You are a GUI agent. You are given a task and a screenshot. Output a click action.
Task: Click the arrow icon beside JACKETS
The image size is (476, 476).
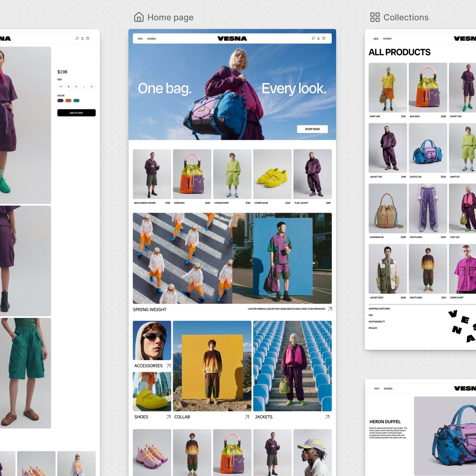point(327,417)
